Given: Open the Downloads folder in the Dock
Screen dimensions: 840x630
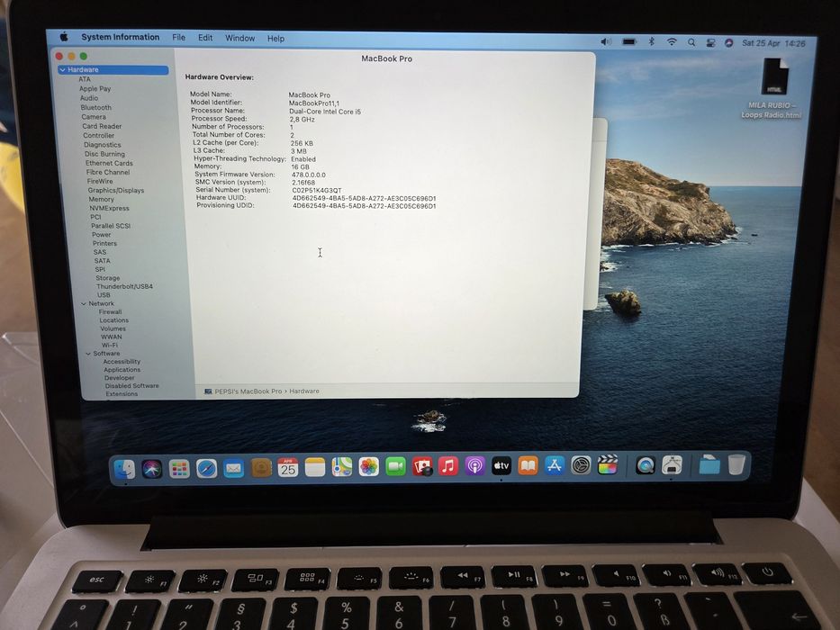Looking at the screenshot, I should pos(709,464).
